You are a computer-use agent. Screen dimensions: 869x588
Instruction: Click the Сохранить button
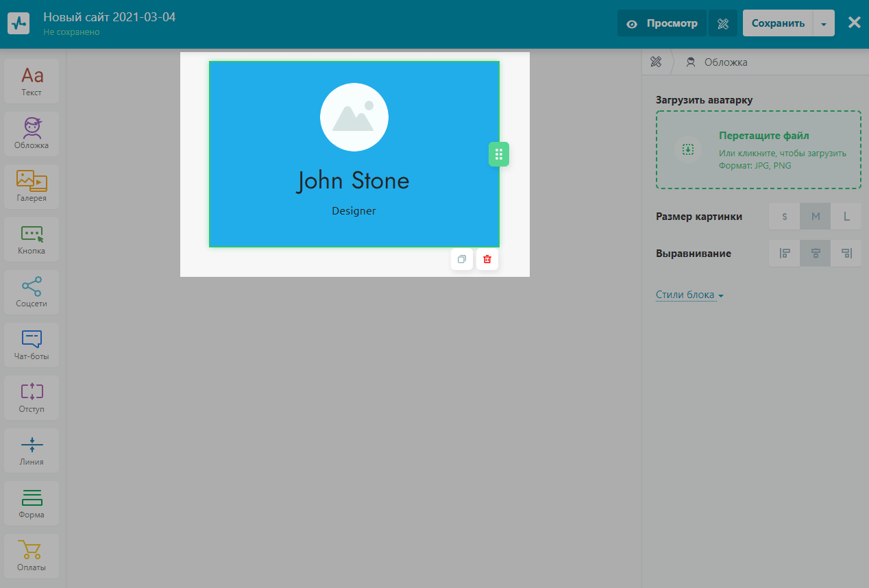pos(778,23)
